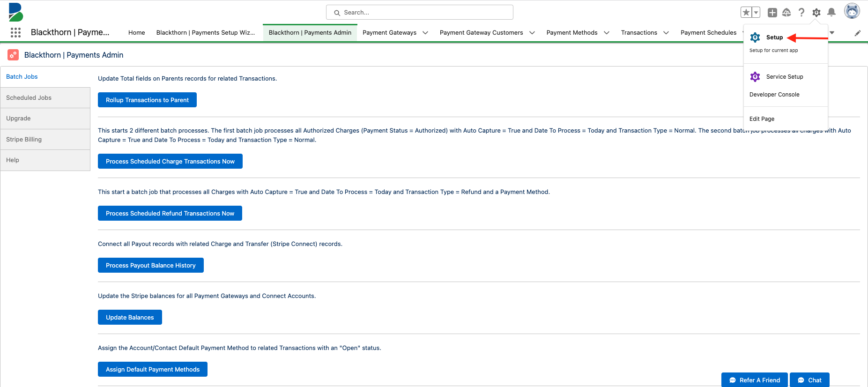Open the More tabs overflow arrow

(x=832, y=33)
